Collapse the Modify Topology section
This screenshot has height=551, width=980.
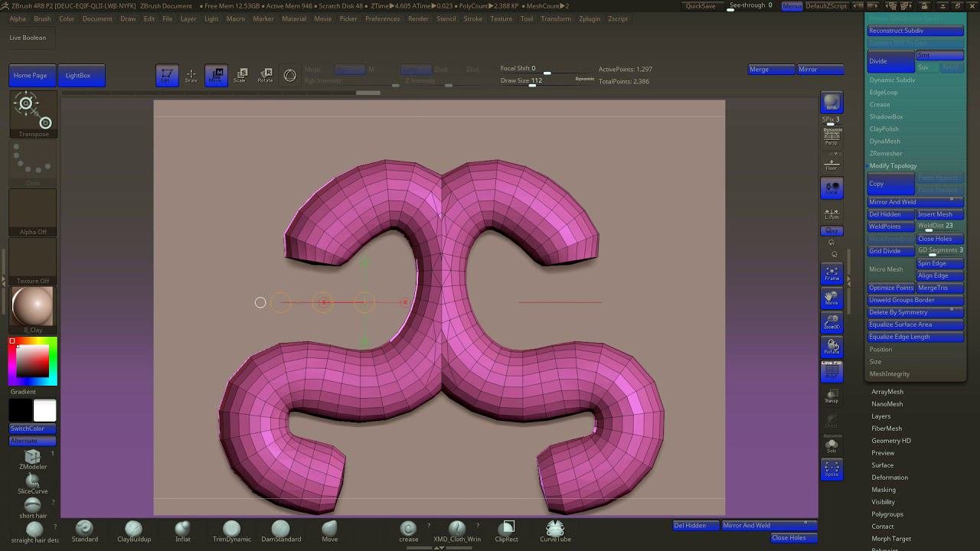pos(893,166)
